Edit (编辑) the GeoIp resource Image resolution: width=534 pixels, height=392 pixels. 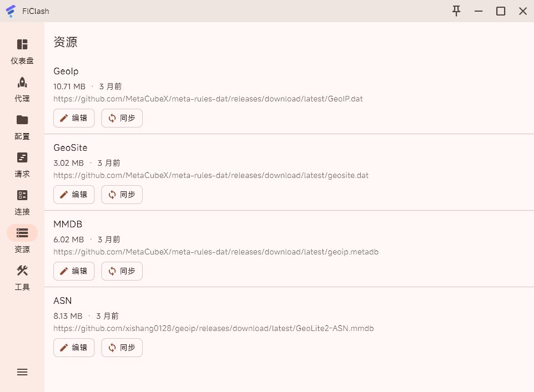coord(74,118)
